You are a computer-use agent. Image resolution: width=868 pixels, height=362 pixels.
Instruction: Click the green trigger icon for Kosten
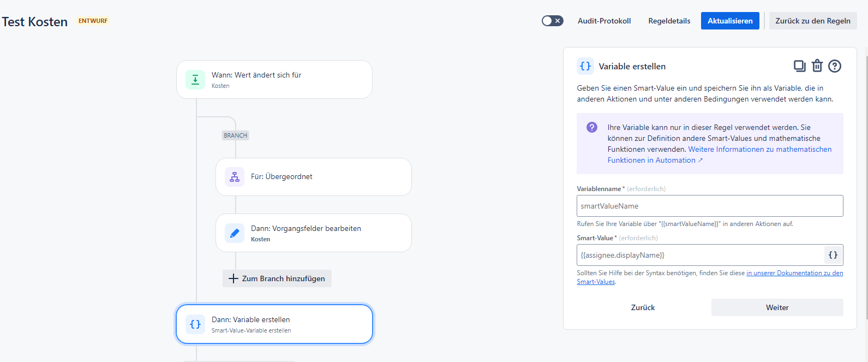pos(195,80)
